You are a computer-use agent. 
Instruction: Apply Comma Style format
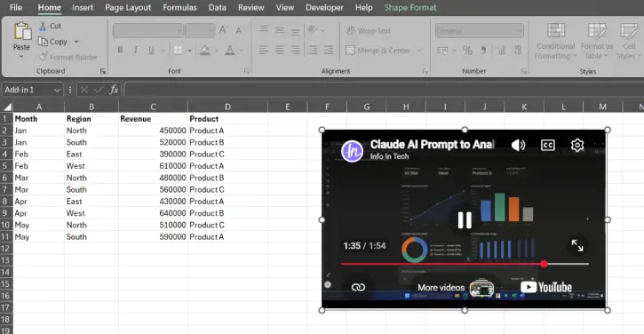click(483, 51)
